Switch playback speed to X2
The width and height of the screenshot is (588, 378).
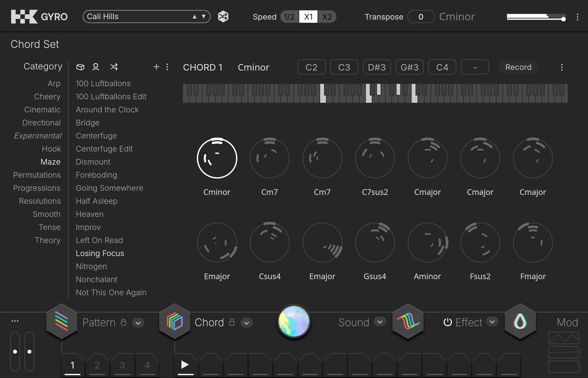(327, 17)
